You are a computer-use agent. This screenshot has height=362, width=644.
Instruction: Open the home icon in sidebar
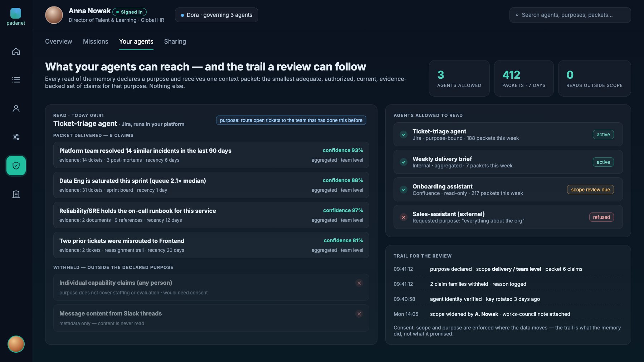(16, 51)
